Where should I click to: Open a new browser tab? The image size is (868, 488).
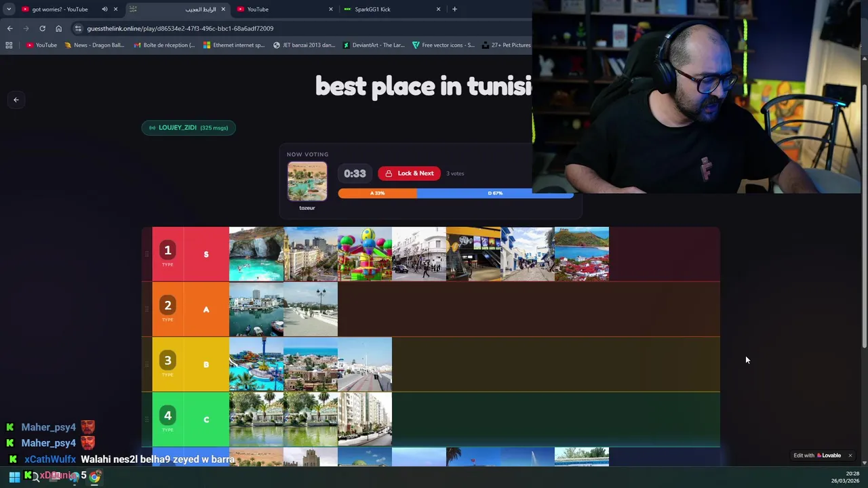pos(454,9)
